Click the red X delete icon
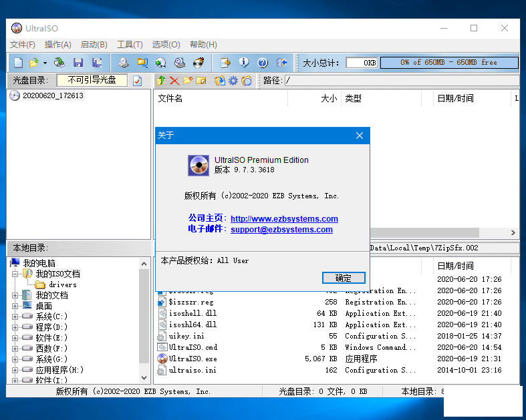This screenshot has height=420, width=526. (174, 80)
